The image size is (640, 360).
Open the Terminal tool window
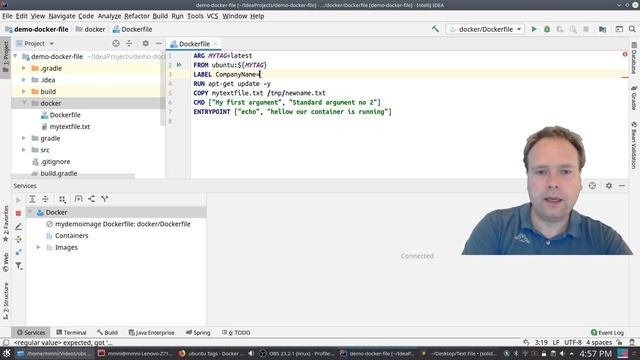click(71, 333)
